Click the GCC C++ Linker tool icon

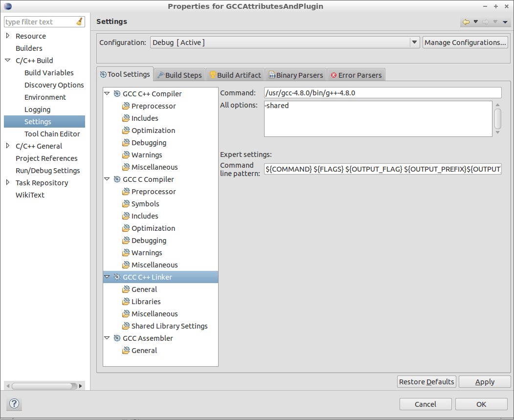pyautogui.click(x=117, y=277)
